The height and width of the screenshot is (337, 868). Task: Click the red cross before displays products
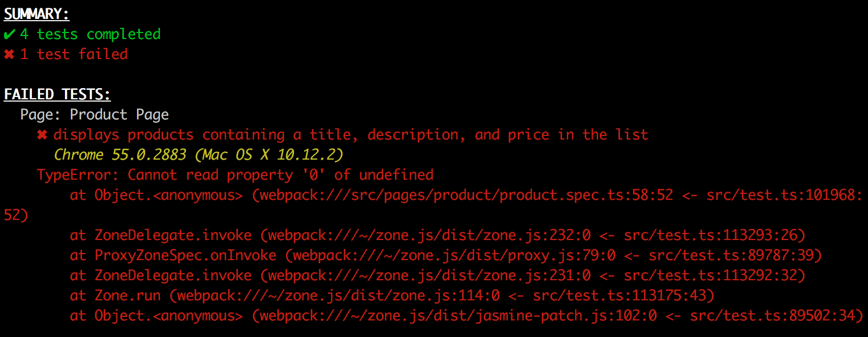[42, 135]
